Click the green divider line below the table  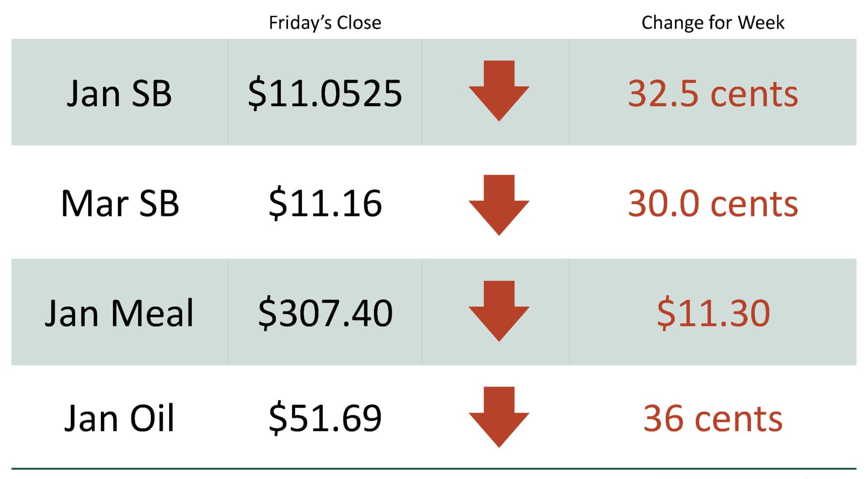(434, 469)
